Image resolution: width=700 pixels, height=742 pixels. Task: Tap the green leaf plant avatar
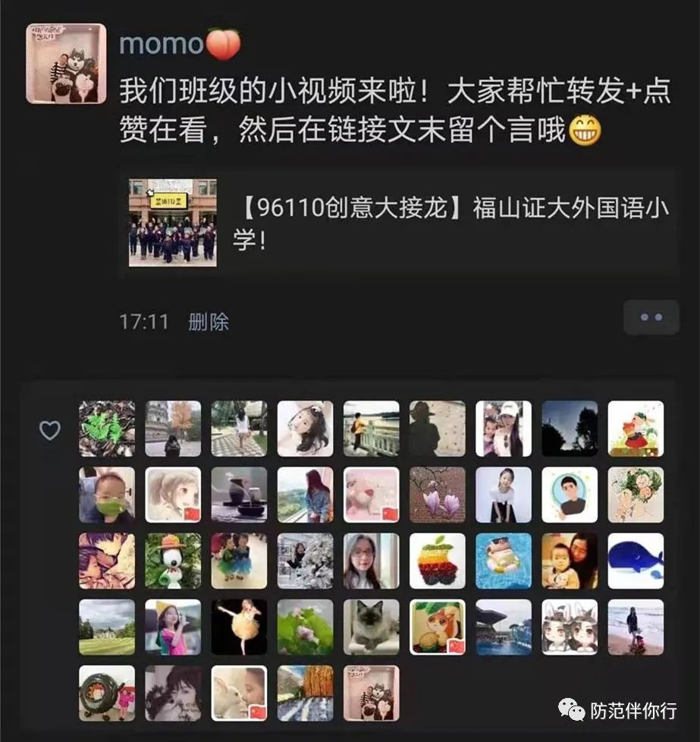tap(107, 428)
